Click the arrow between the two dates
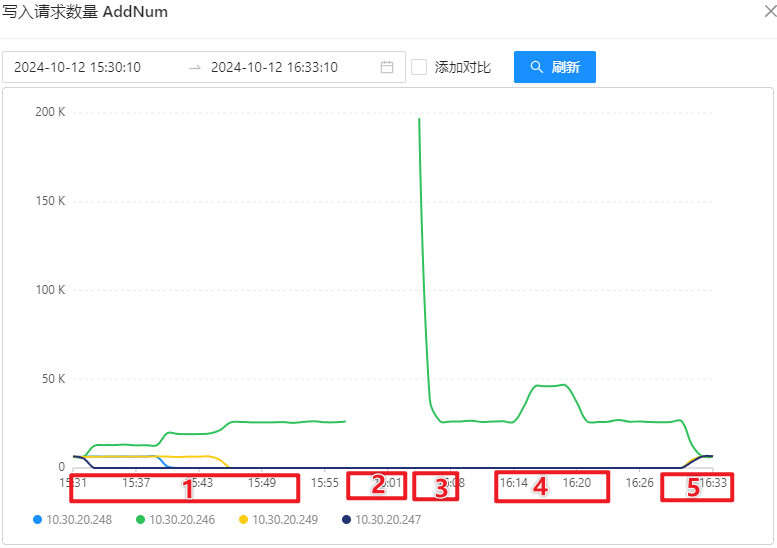 click(194, 67)
